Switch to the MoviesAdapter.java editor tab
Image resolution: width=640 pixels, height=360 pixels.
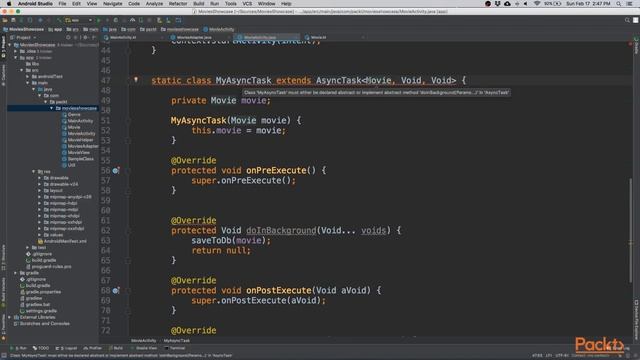coord(194,37)
